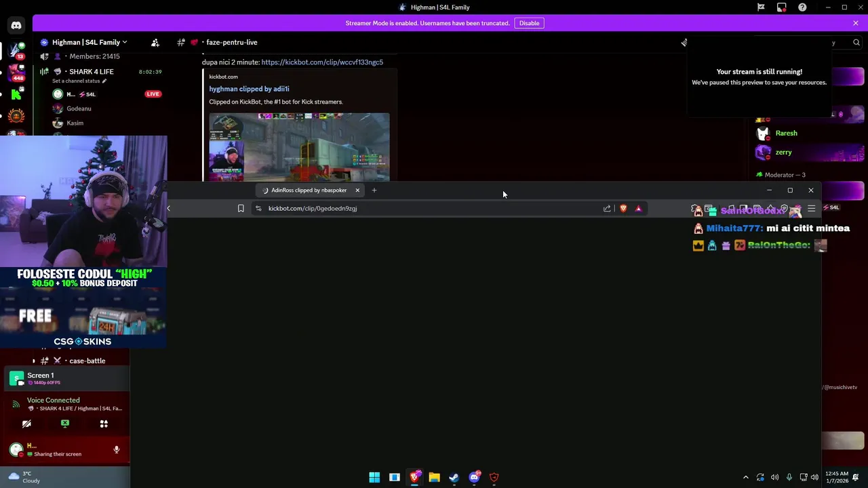Image resolution: width=868 pixels, height=488 pixels.
Task: Open Discord help question mark icon
Action: tap(802, 7)
